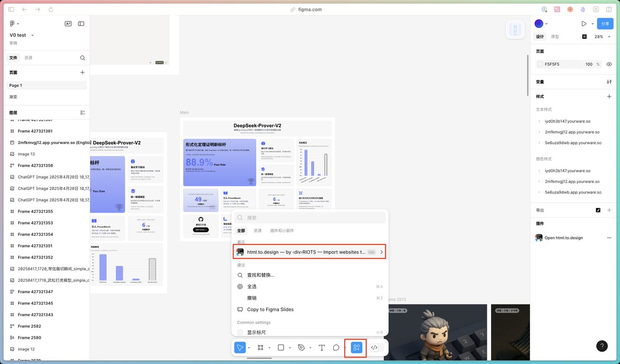The width and height of the screenshot is (620, 364).
Task: Select the Pen tool
Action: [302, 347]
